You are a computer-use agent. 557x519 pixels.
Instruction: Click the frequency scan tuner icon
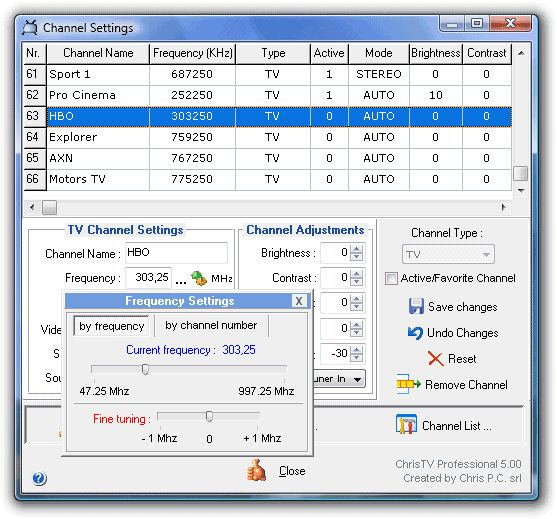click(x=199, y=278)
